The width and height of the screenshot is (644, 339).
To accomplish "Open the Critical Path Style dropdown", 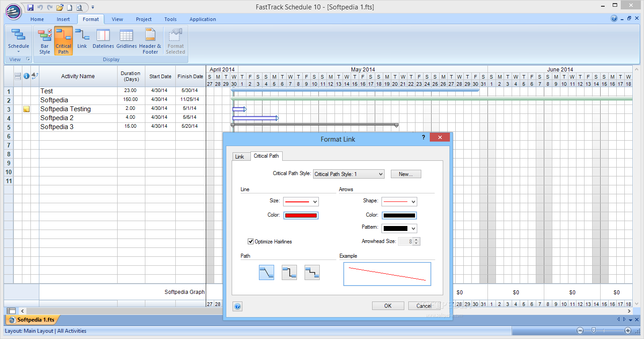I will [x=349, y=174].
